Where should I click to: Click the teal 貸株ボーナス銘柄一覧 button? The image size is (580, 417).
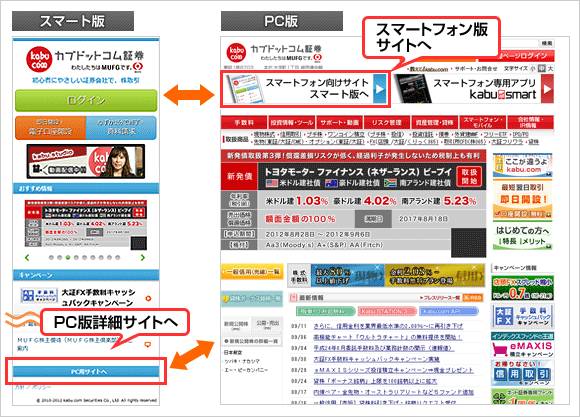click(252, 299)
